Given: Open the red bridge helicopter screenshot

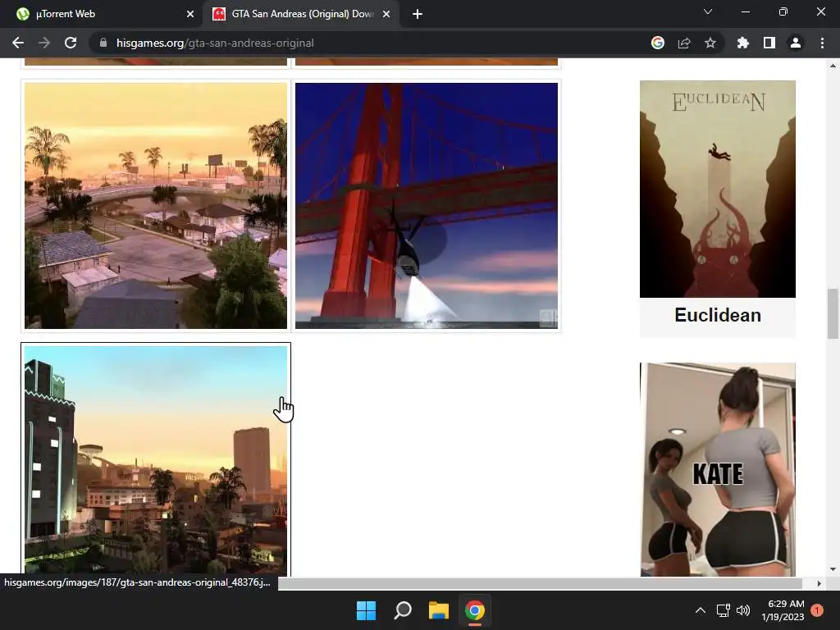Looking at the screenshot, I should tap(427, 206).
